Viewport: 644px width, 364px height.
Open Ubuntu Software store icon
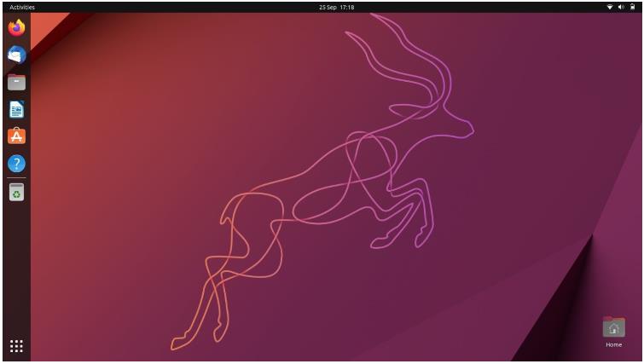tap(16, 136)
